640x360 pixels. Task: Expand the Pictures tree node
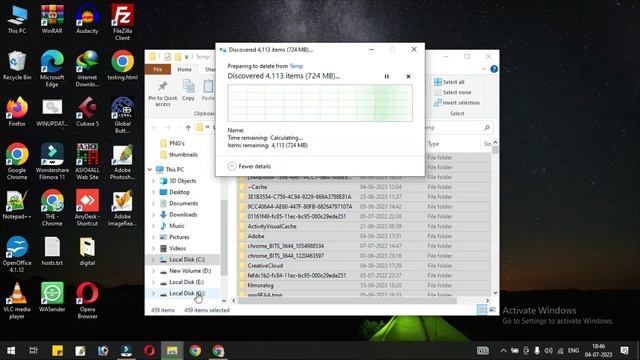(154, 237)
